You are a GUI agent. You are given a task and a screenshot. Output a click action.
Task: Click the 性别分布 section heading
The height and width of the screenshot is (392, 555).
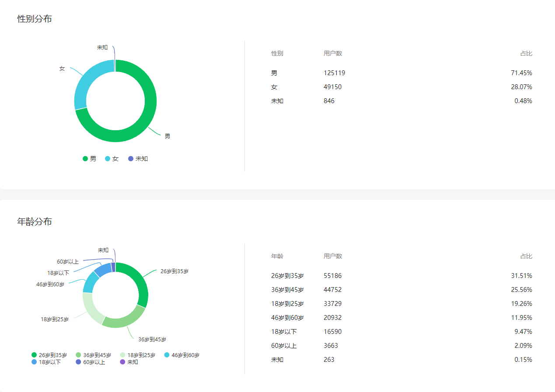tap(35, 19)
